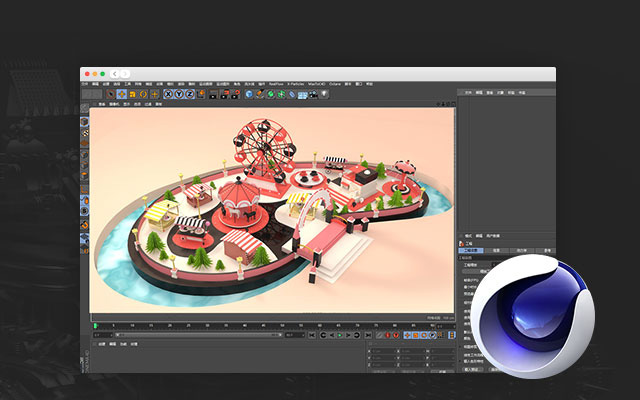Click the Light object icon
Viewport: 640px width, 400px height.
click(x=325, y=94)
